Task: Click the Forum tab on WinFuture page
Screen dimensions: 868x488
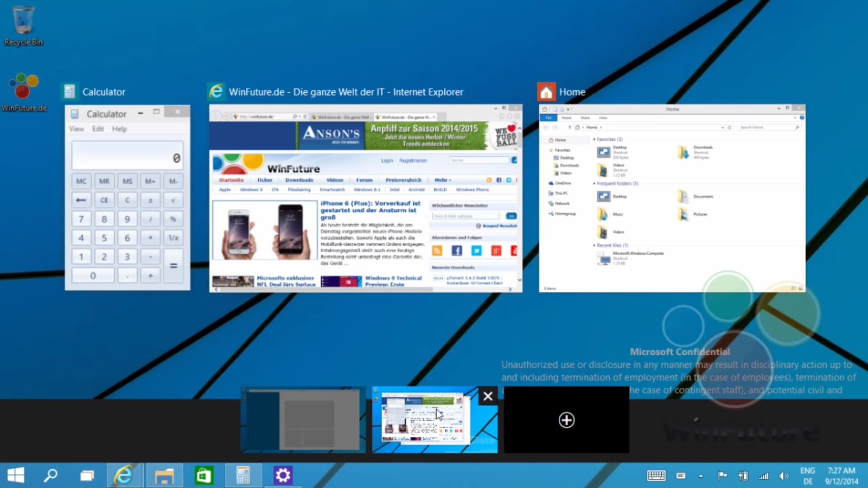Action: click(x=364, y=180)
